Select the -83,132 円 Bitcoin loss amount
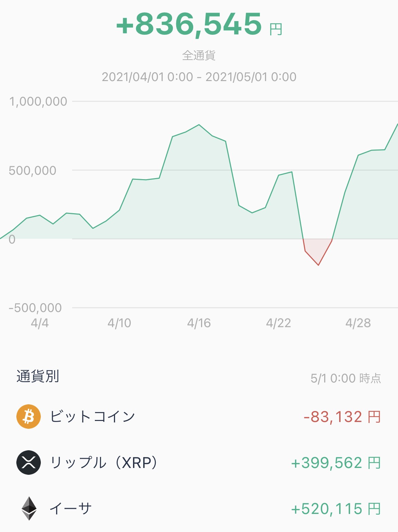The image size is (398, 532). click(x=342, y=417)
